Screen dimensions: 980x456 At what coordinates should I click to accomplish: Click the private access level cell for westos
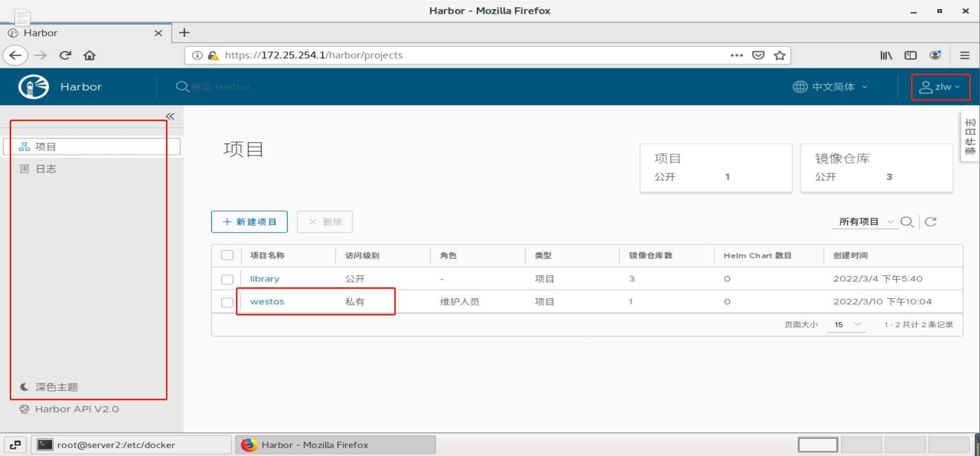pos(354,302)
